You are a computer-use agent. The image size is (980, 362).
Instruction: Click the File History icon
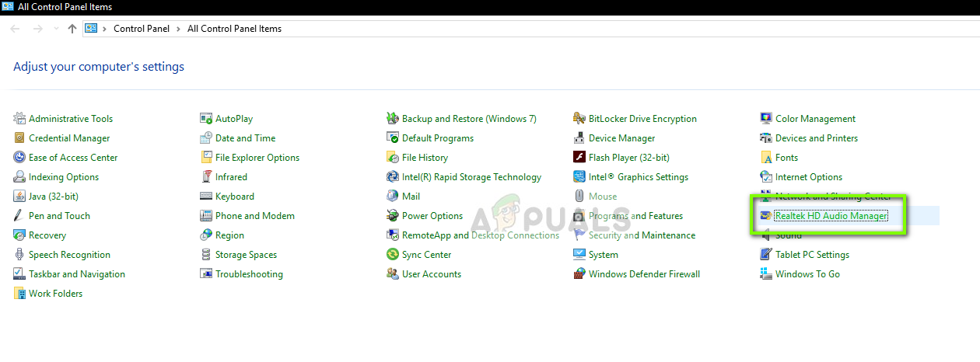coord(393,157)
